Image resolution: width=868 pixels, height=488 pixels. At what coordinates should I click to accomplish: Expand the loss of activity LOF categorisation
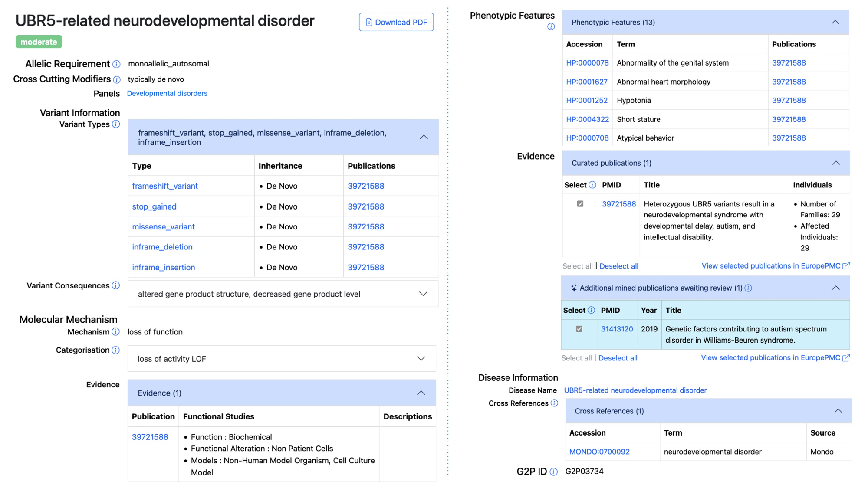tap(421, 359)
